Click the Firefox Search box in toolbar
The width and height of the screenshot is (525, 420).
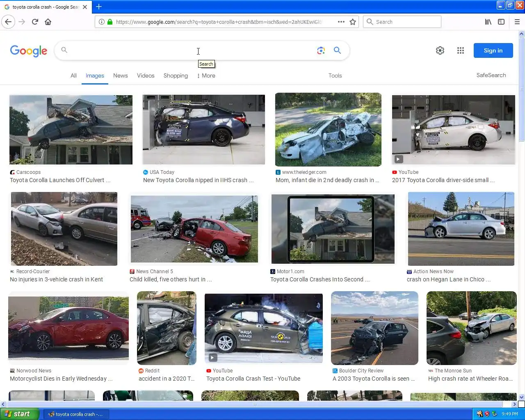pyautogui.click(x=402, y=22)
